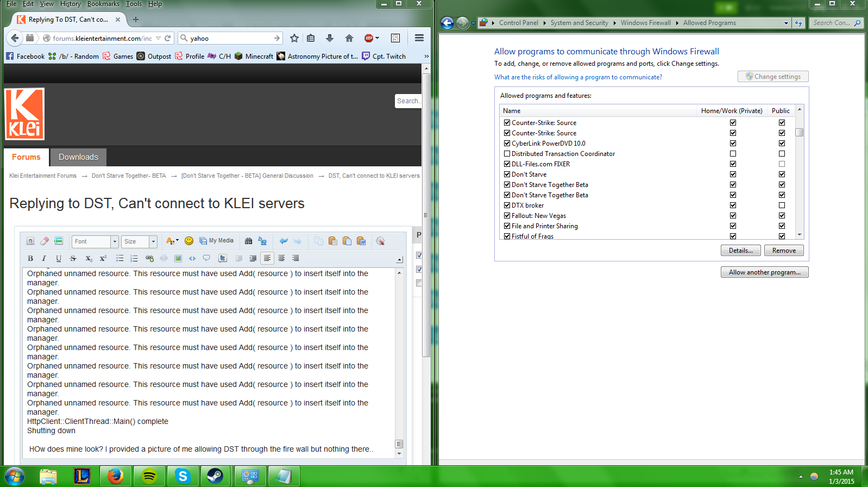Toggle the CyberLink PowerDVD 10.0 program checkbox
Screen dimensions: 868x487
click(x=507, y=143)
